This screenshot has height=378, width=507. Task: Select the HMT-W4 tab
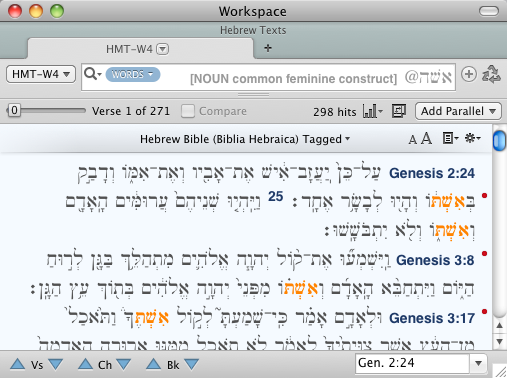pyautogui.click(x=140, y=49)
